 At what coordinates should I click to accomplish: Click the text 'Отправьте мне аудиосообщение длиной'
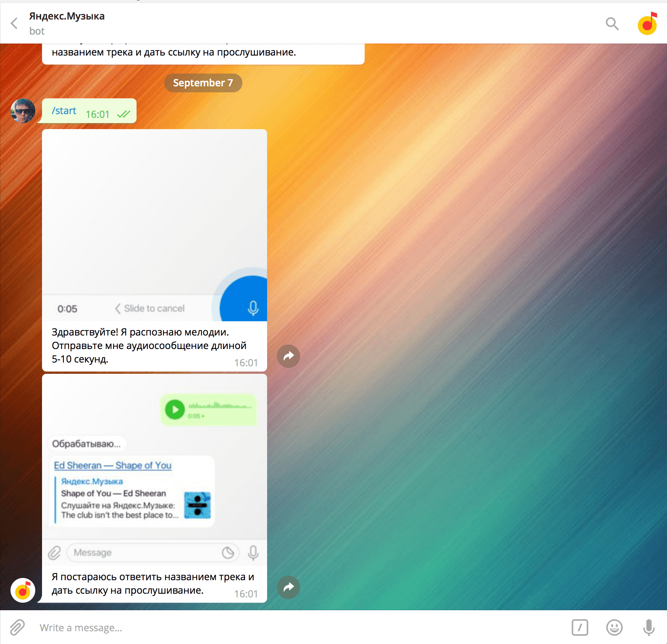pyautogui.click(x=149, y=346)
